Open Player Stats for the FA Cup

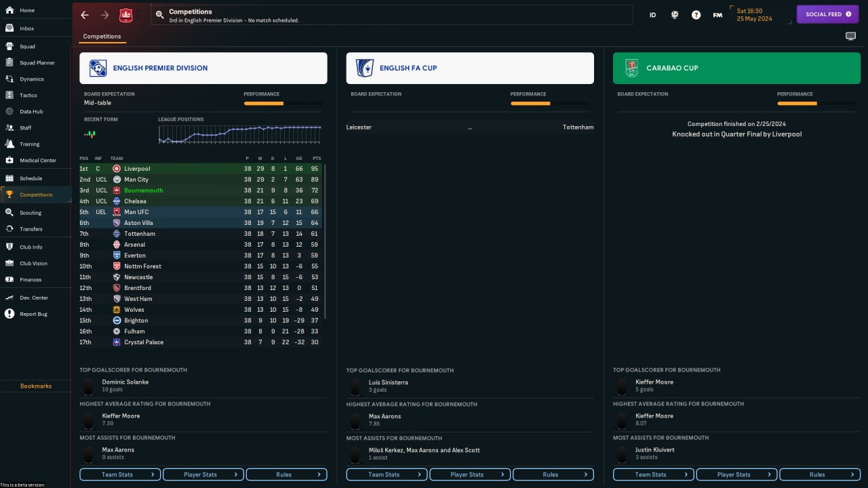(470, 474)
